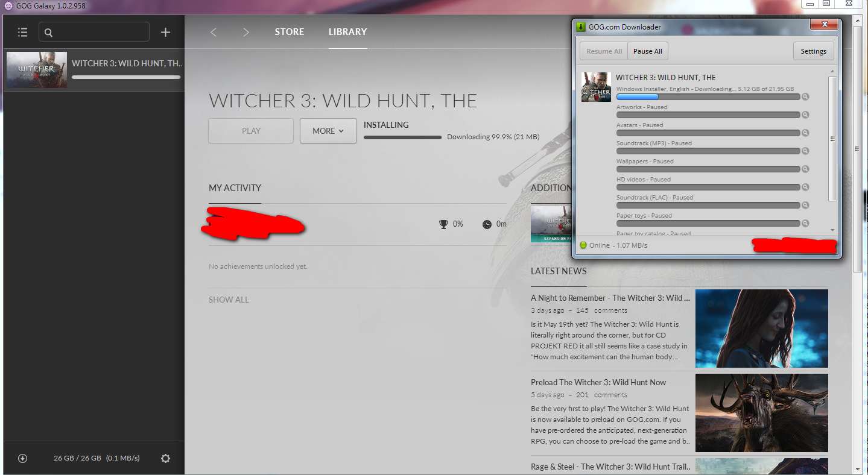Open 'Preload The Witcher 3' news headline
This screenshot has width=868, height=475.
point(598,382)
